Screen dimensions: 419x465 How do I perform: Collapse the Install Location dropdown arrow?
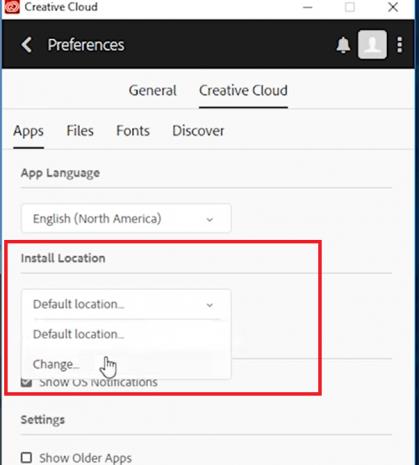click(210, 305)
